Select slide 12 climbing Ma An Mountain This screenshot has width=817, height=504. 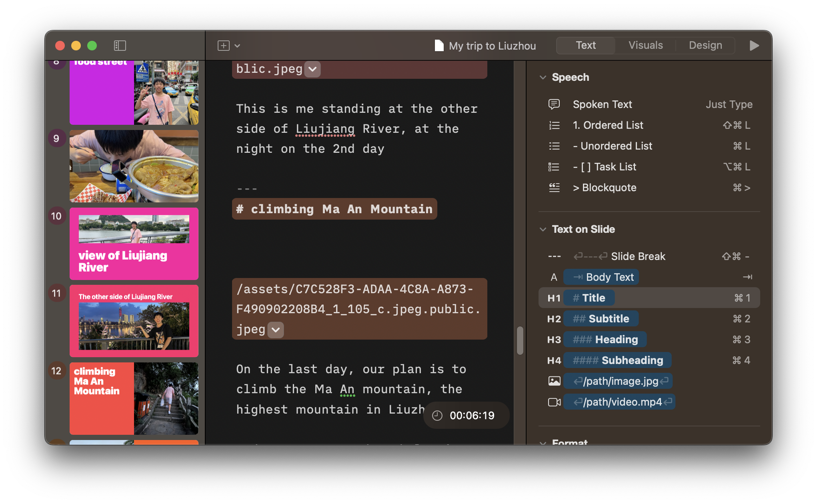pyautogui.click(x=134, y=398)
